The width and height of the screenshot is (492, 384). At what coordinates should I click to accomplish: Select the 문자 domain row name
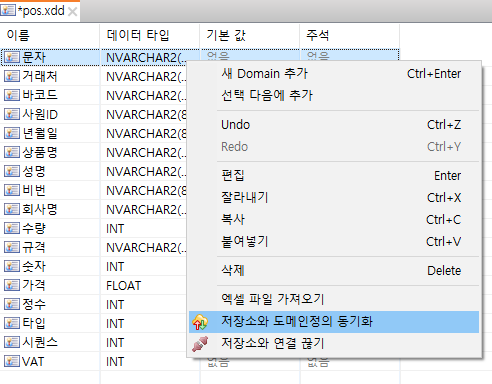(x=34, y=57)
